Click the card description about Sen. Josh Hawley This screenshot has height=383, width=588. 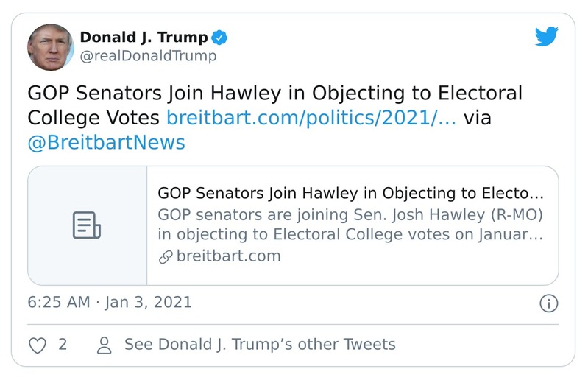(350, 225)
